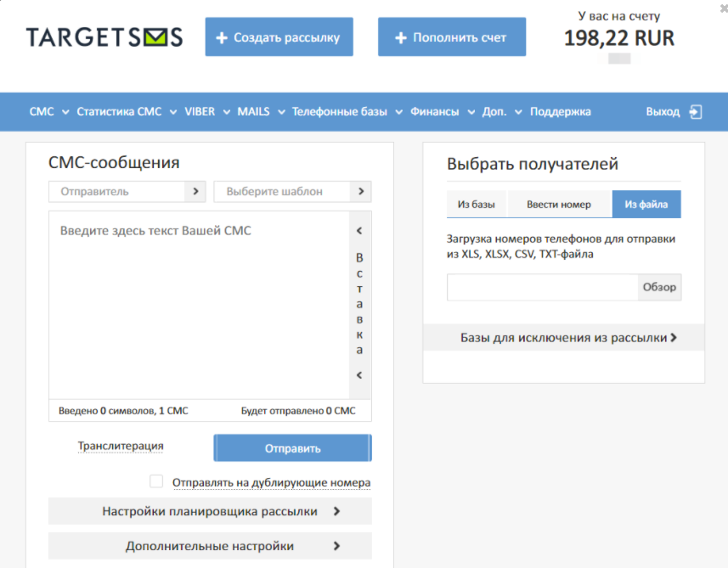Click the bottom arrow of the "Вставка" sidebar
728x568 pixels.
pyautogui.click(x=358, y=374)
